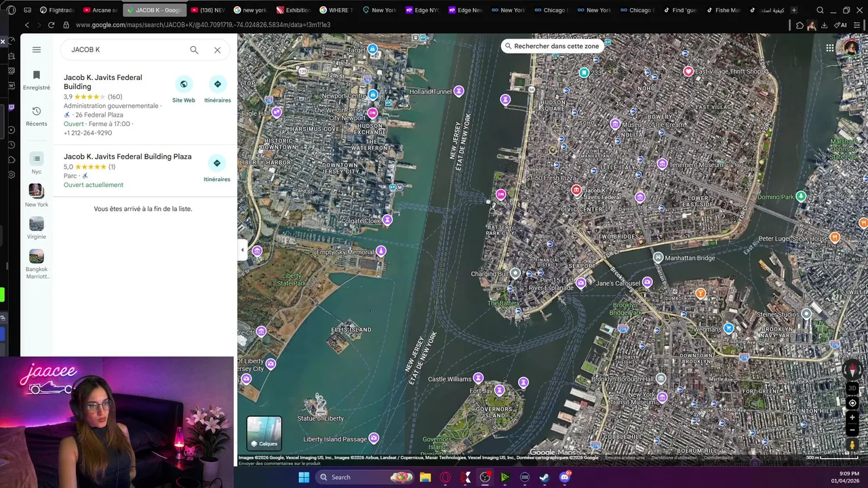Select the Empty Sky Memorial pin
This screenshot has width=868, height=488.
pyautogui.click(x=381, y=251)
